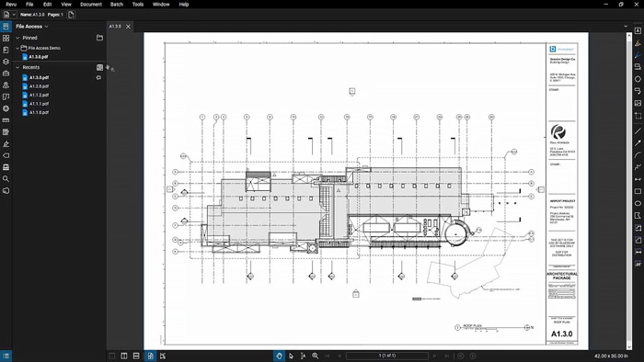Open the Batch menu
Image resolution: width=644 pixels, height=362 pixels.
(117, 5)
